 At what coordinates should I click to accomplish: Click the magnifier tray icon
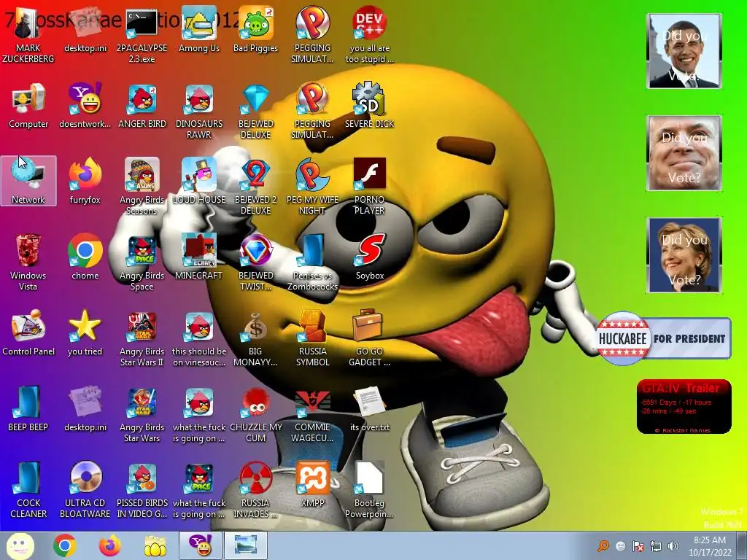[x=603, y=546]
